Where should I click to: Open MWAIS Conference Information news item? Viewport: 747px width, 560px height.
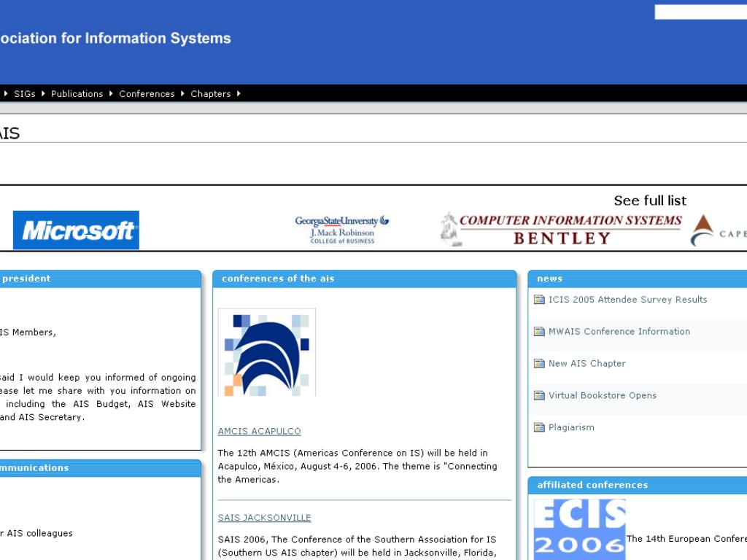pyautogui.click(x=619, y=332)
